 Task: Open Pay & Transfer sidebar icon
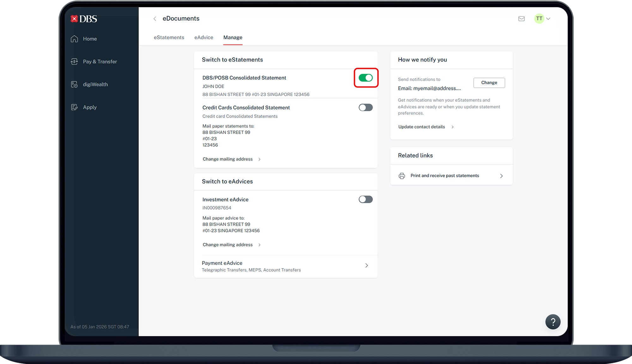coord(74,62)
